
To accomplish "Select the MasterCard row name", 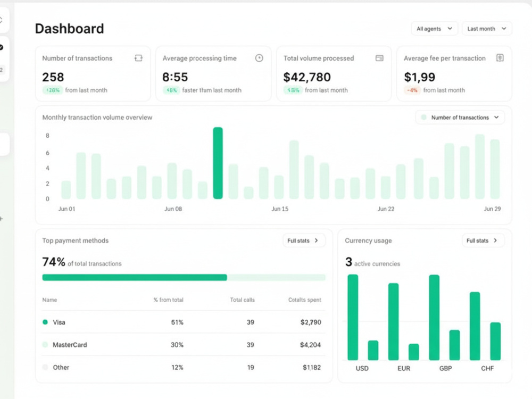I will coord(70,345).
